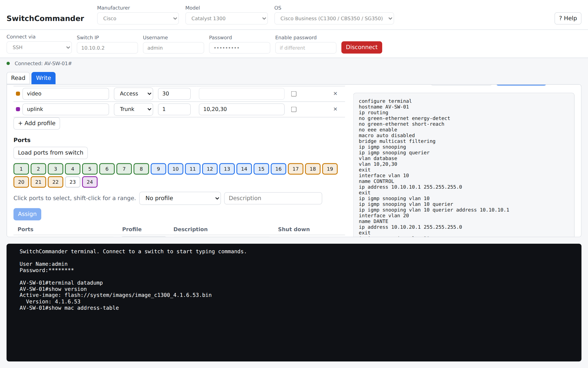The image size is (588, 368).
Task: Select port 7
Action: point(124,169)
